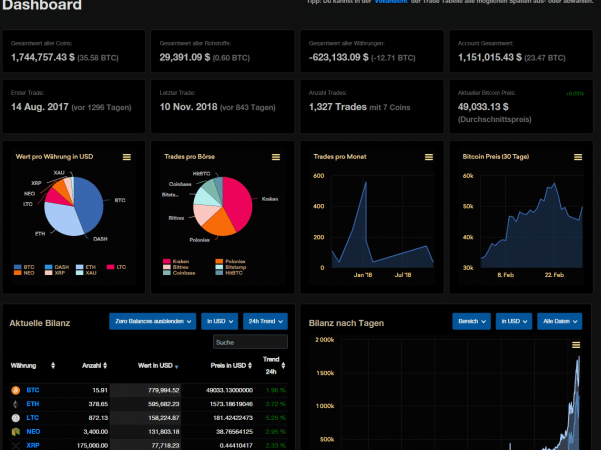
Task: Click Bitcoin price 49,033.13 $ value
Action: 483,107
